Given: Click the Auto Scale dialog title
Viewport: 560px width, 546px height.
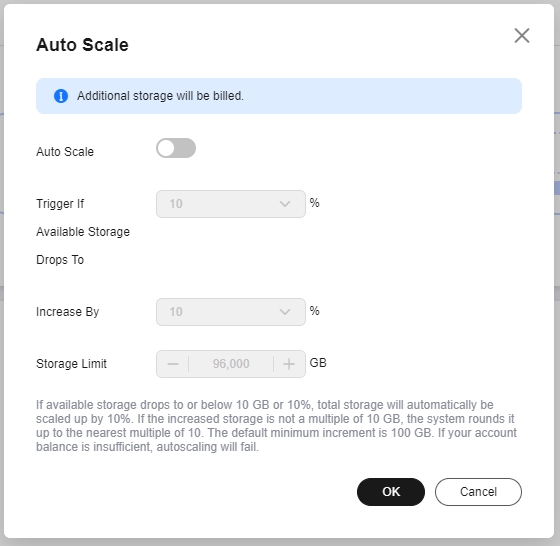Looking at the screenshot, I should (82, 45).
